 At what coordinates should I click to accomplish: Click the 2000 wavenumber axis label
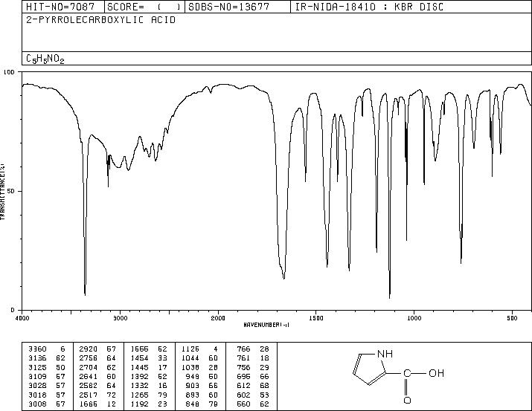pos(218,318)
